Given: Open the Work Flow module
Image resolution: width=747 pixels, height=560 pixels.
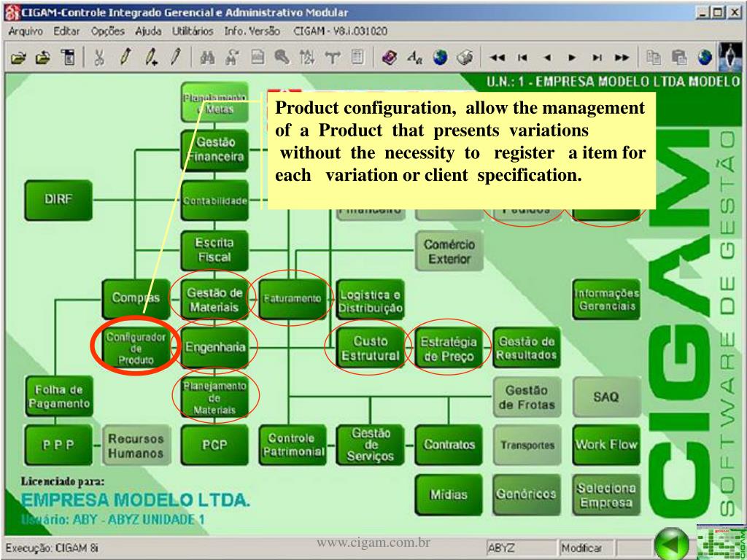Looking at the screenshot, I should (606, 445).
